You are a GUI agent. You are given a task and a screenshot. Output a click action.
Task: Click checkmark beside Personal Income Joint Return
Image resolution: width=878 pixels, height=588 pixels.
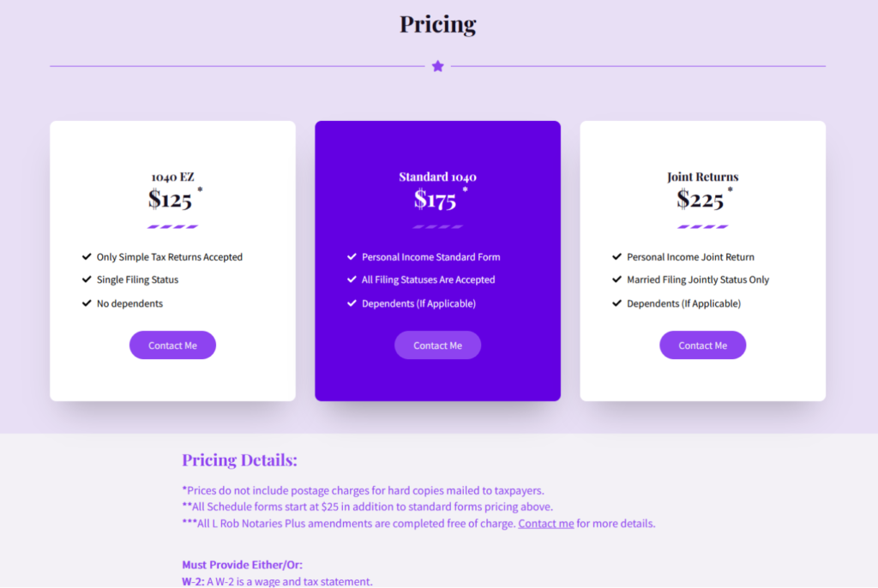(617, 256)
